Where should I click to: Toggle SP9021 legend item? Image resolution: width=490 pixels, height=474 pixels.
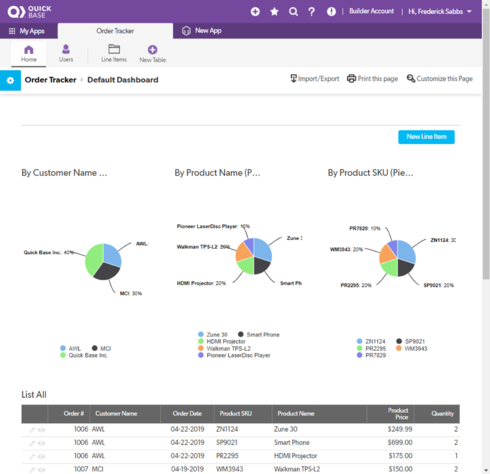click(x=411, y=341)
